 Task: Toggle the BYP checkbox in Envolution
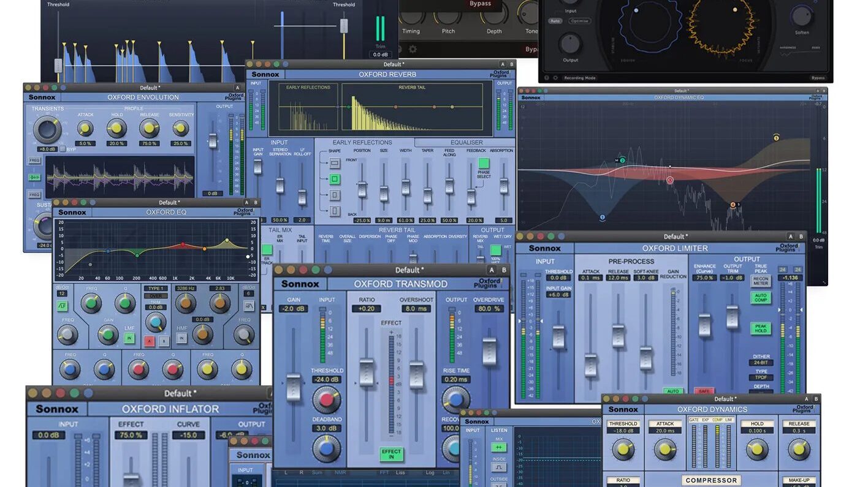tap(63, 149)
